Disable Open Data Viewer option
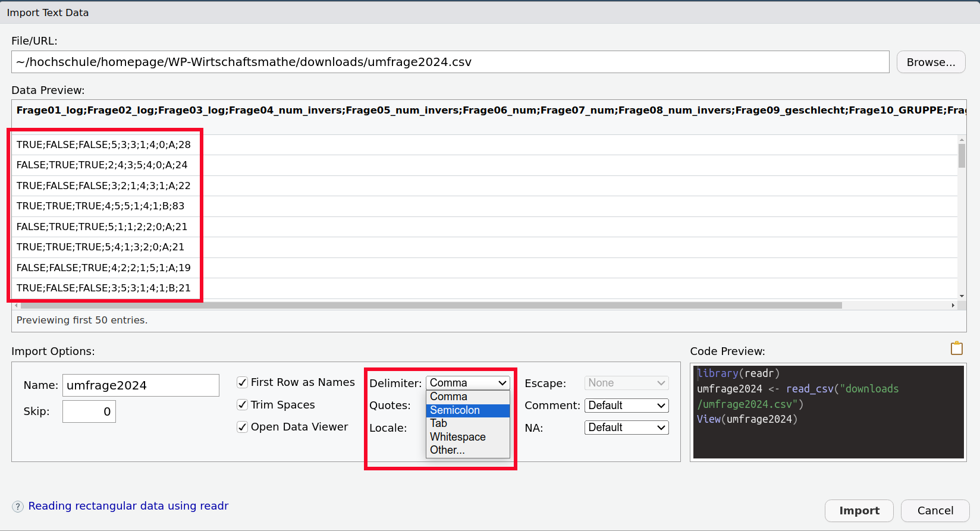The width and height of the screenshot is (980, 531). (243, 427)
